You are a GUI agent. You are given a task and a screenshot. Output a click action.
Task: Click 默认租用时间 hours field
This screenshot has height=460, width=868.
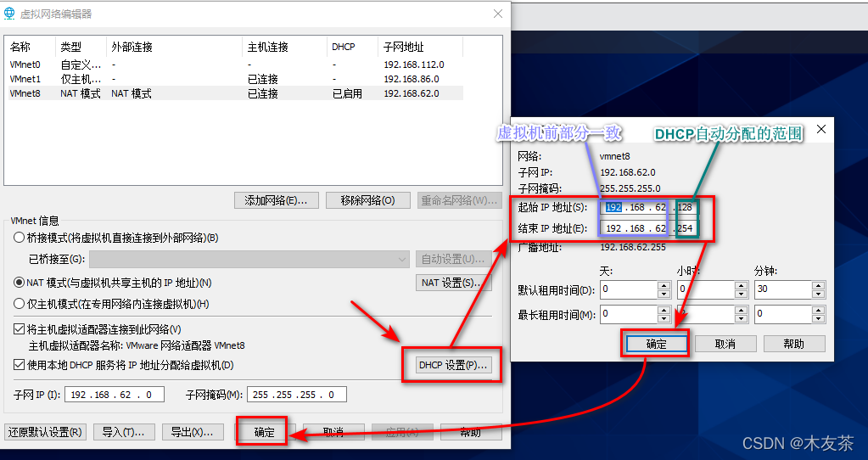(x=706, y=289)
